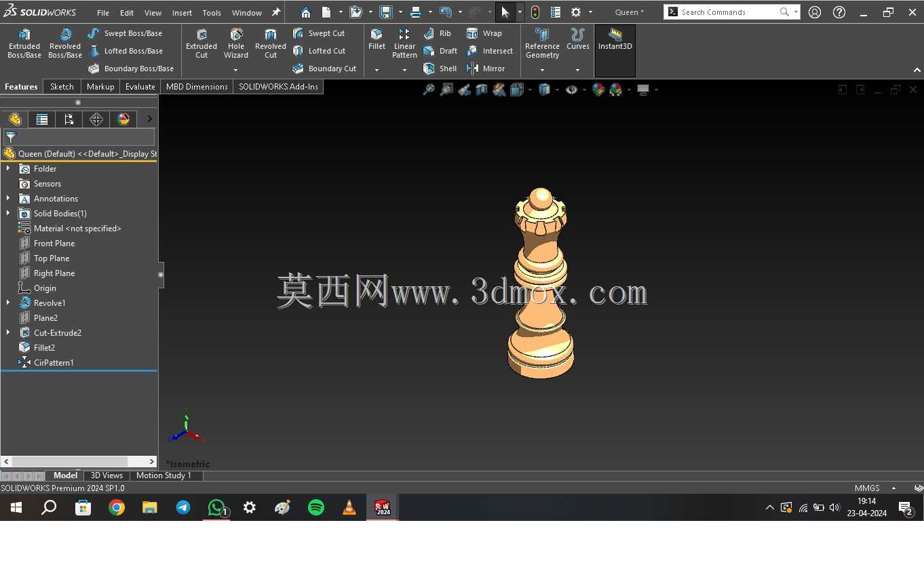Viewport: 924px width, 584px height.
Task: Select the Linear Pattern tool
Action: [x=404, y=44]
